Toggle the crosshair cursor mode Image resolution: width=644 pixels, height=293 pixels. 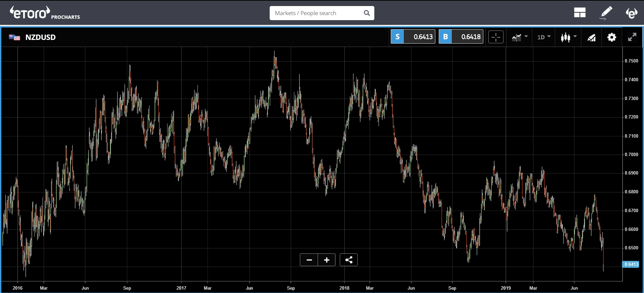[496, 37]
